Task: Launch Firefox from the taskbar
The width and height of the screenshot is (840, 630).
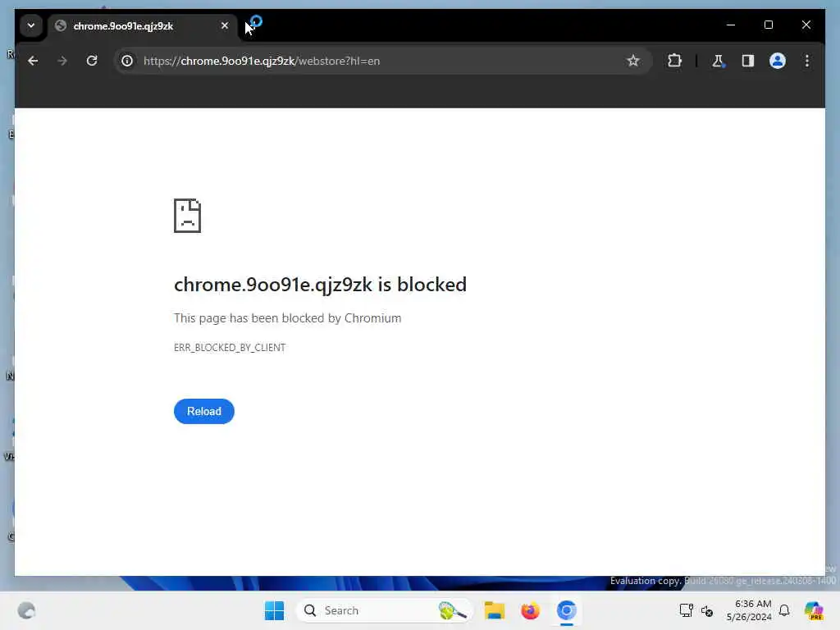Action: [531, 610]
